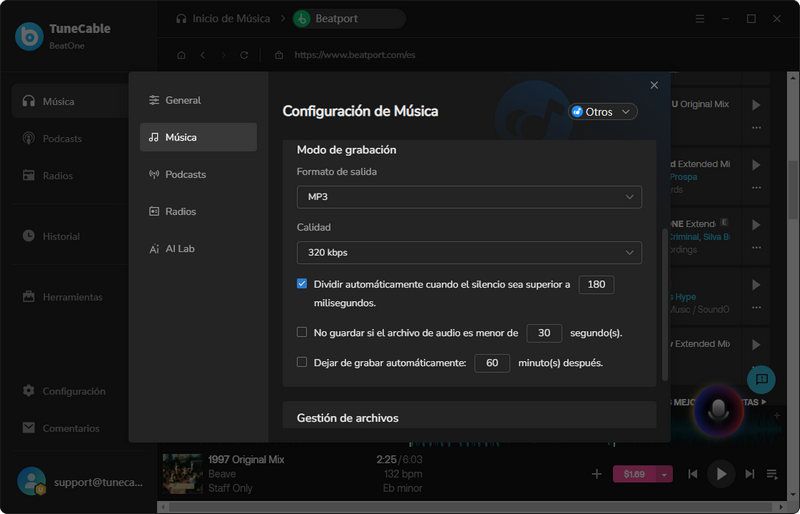Click the Beave artist name in player
Screen dimensions: 800x514
[222, 474]
